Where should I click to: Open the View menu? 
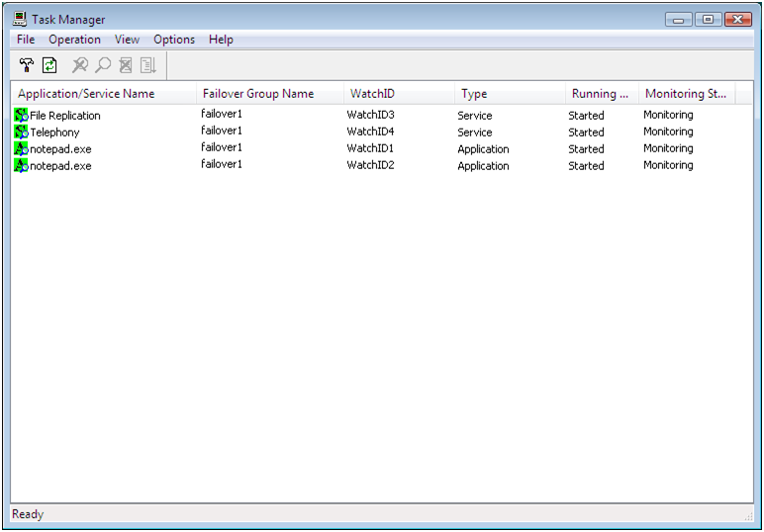(x=127, y=40)
